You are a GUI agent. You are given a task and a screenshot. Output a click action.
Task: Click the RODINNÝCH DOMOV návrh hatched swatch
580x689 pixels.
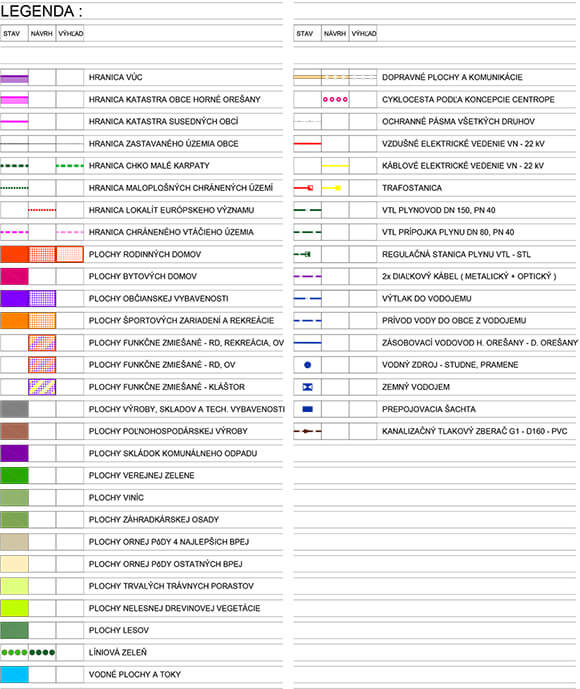click(x=42, y=254)
